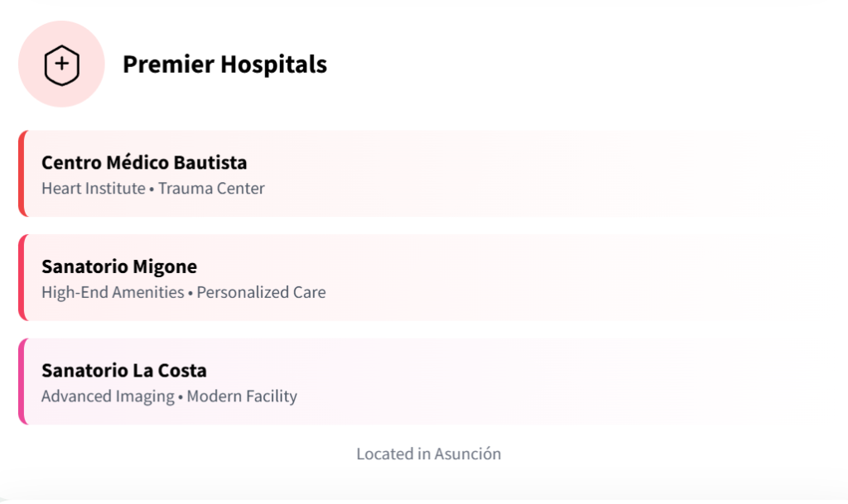
Task: Open the Sanatorio Migone title
Action: point(119,266)
